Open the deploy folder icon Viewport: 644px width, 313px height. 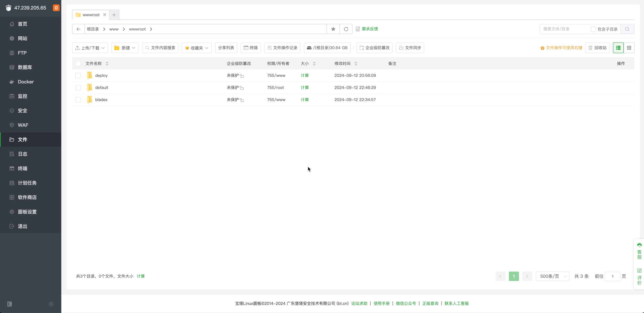point(90,75)
